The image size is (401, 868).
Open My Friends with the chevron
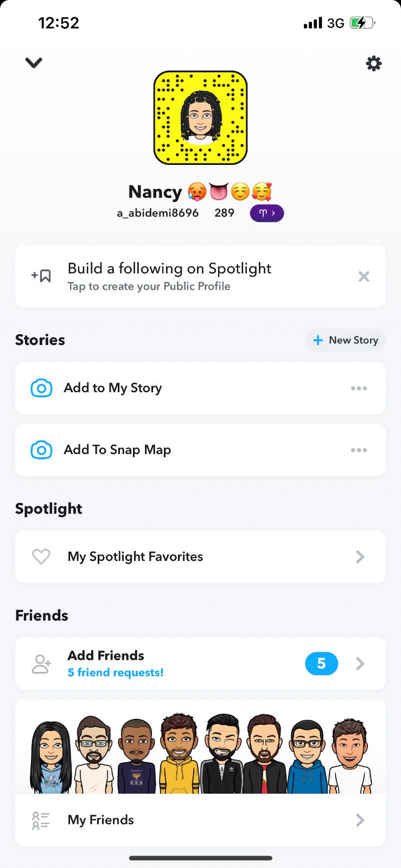[x=360, y=820]
